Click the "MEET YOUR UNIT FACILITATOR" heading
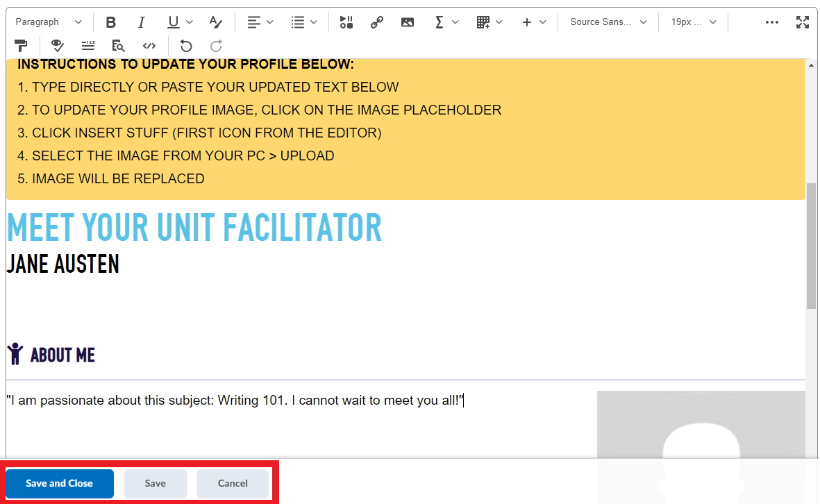The height and width of the screenshot is (504, 820). click(x=194, y=228)
